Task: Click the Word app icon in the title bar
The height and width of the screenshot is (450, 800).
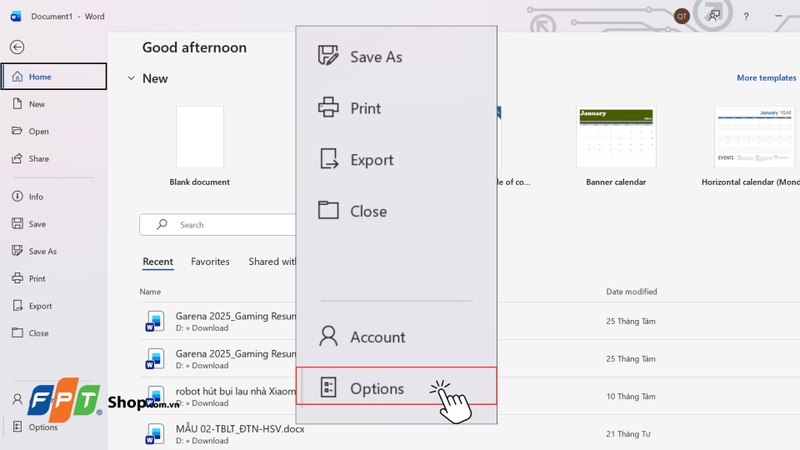Action: coord(16,16)
